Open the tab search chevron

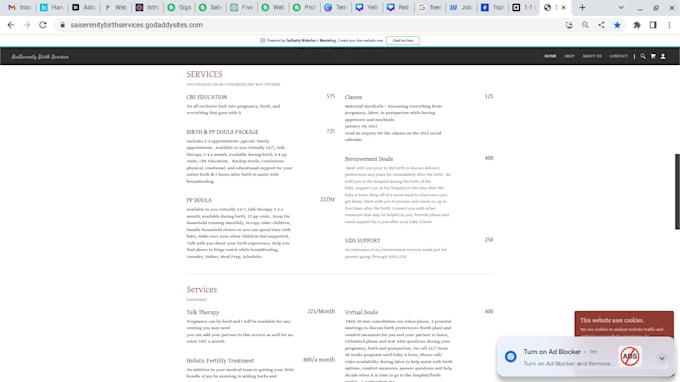pyautogui.click(x=621, y=7)
